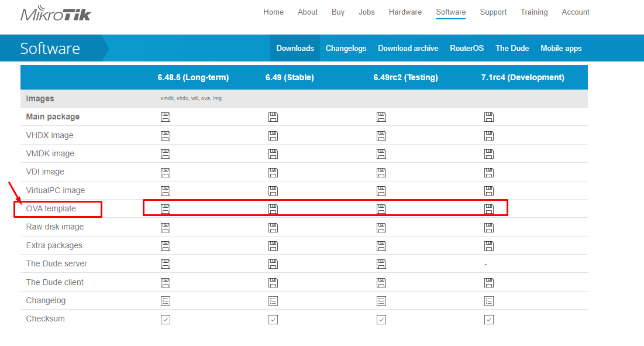
Task: Download VDI image for 6.48.5 Long-term
Action: [x=166, y=173]
